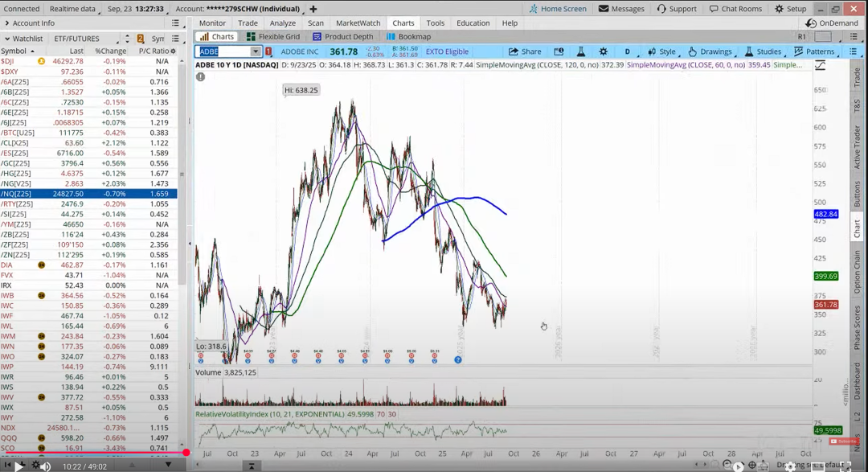Play the video
The image size is (868, 472).
coord(18,466)
